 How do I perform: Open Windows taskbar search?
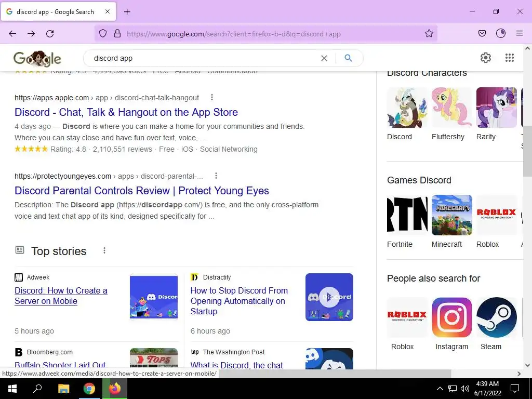pos(37,389)
